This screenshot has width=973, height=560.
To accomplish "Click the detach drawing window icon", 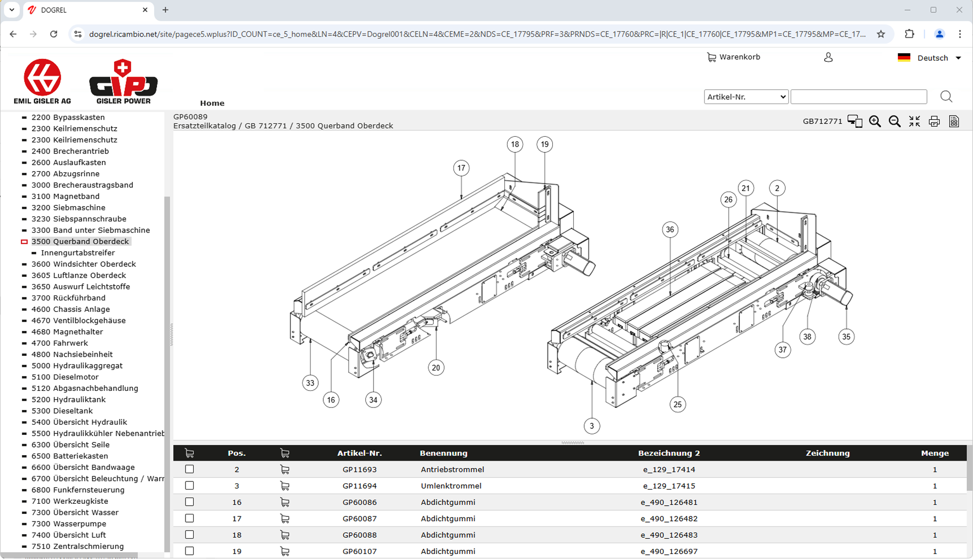I will click(x=855, y=122).
